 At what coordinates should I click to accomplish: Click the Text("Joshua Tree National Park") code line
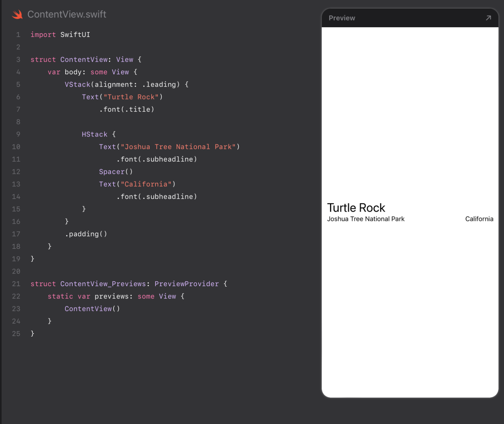tap(169, 147)
